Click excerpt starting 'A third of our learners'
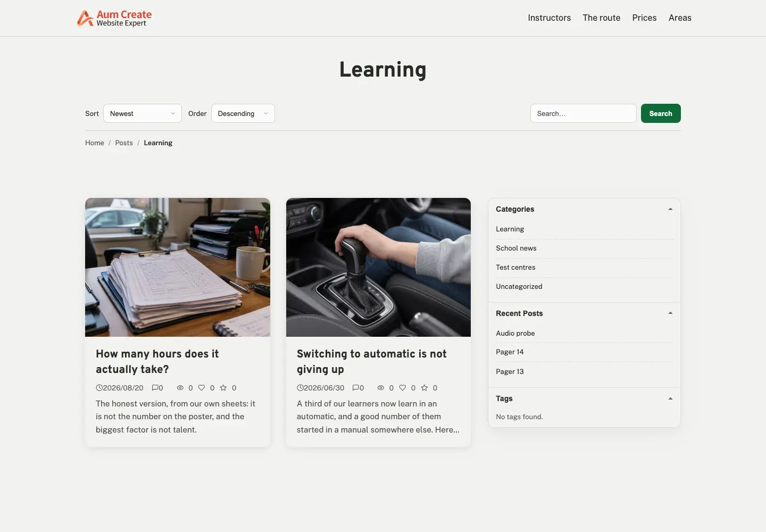 (378, 417)
